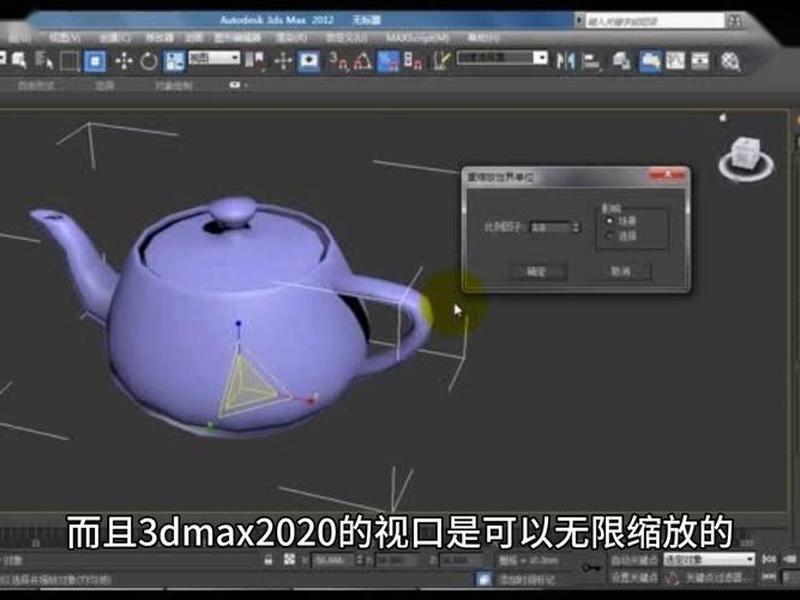Toggle the 设置关键点 button
The image size is (800, 600).
(634, 577)
